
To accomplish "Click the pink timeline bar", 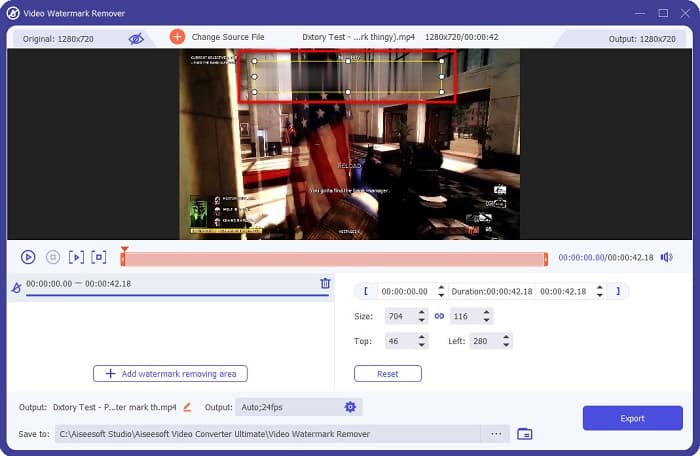I will 334,259.
